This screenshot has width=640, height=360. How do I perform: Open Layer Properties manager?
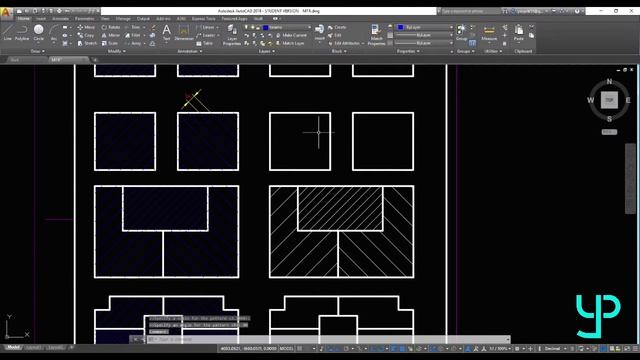(x=232, y=35)
